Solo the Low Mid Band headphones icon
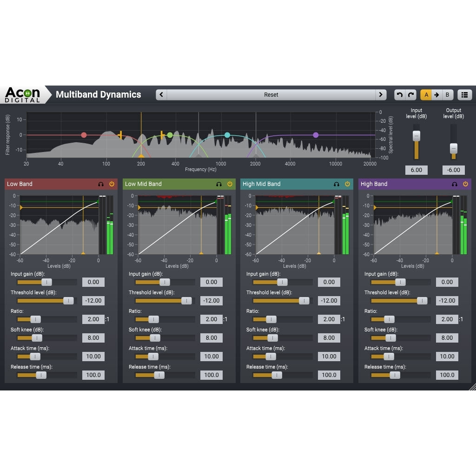The width and height of the screenshot is (476, 476). point(218,184)
